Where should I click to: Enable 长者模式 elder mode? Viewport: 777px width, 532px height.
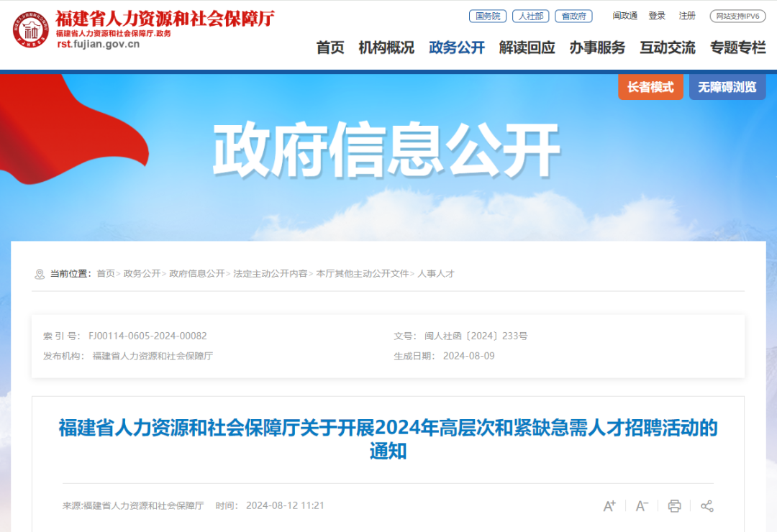pyautogui.click(x=650, y=87)
